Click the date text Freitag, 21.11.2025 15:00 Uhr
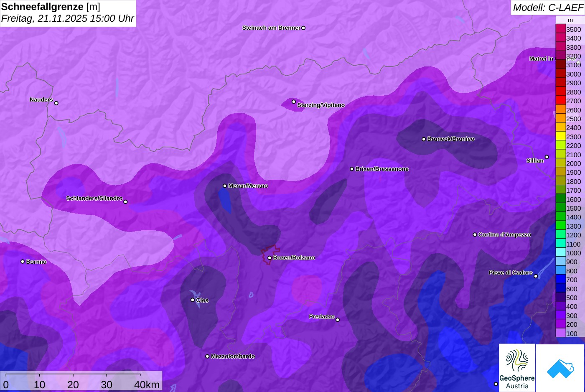Image resolution: width=585 pixels, height=392 pixels. [67, 18]
